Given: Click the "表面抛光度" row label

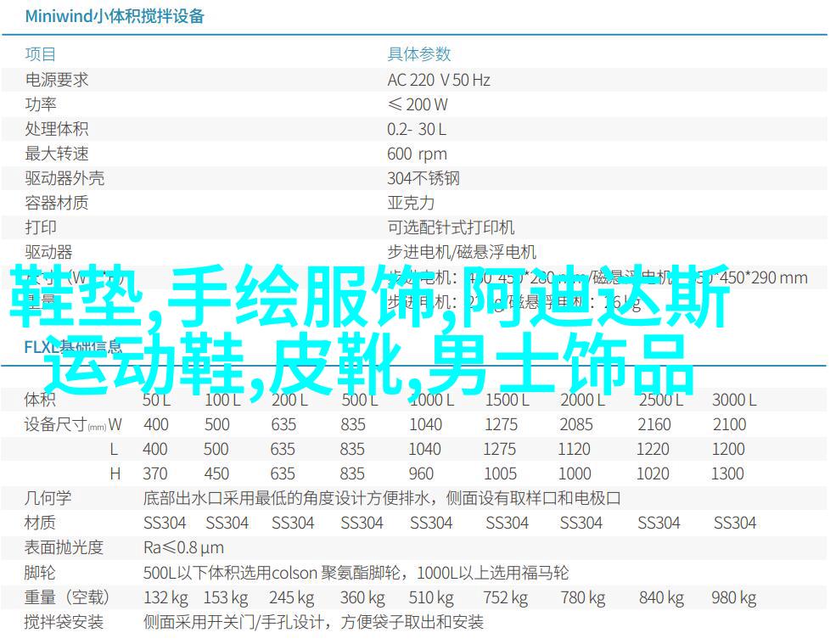Looking at the screenshot, I should [64, 547].
